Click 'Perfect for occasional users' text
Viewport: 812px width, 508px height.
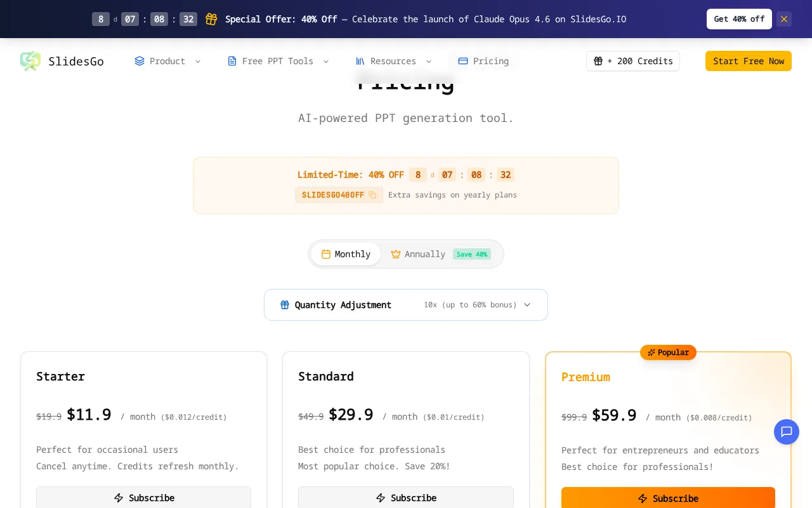coord(107,450)
